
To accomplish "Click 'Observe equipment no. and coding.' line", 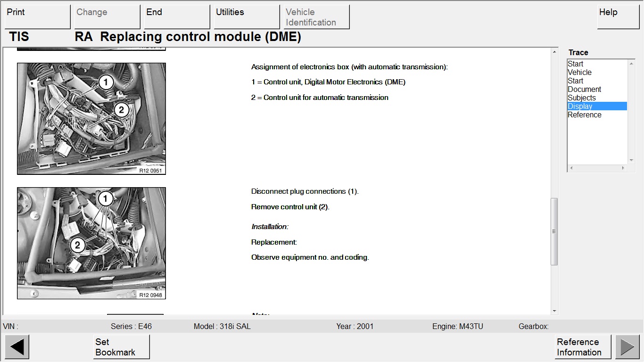I will [x=310, y=257].
